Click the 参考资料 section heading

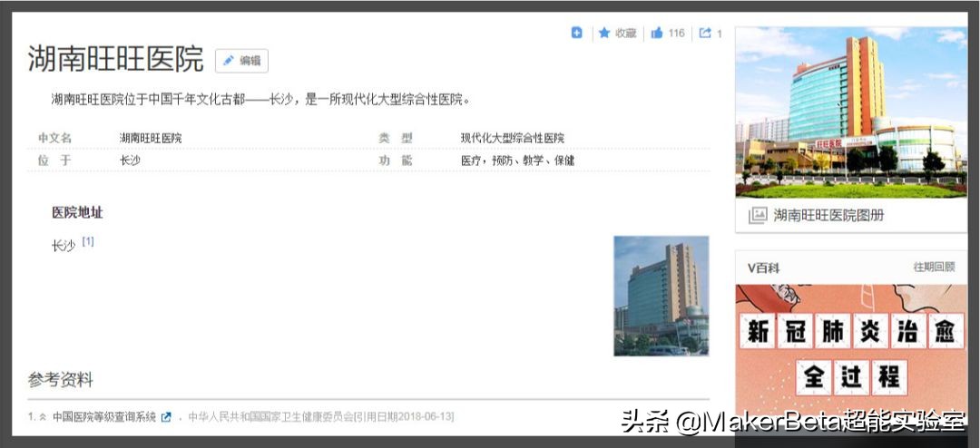(x=61, y=380)
